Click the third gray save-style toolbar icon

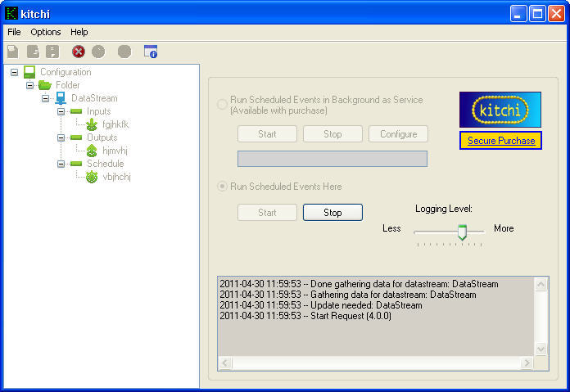(x=52, y=52)
